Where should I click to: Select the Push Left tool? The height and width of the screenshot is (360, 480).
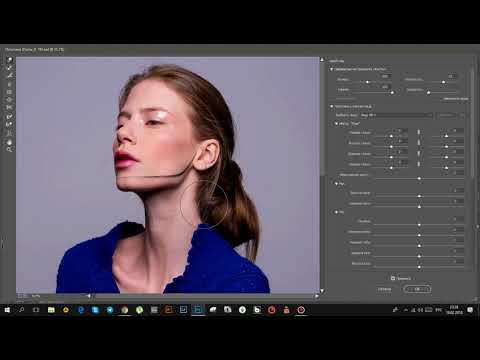(9, 108)
